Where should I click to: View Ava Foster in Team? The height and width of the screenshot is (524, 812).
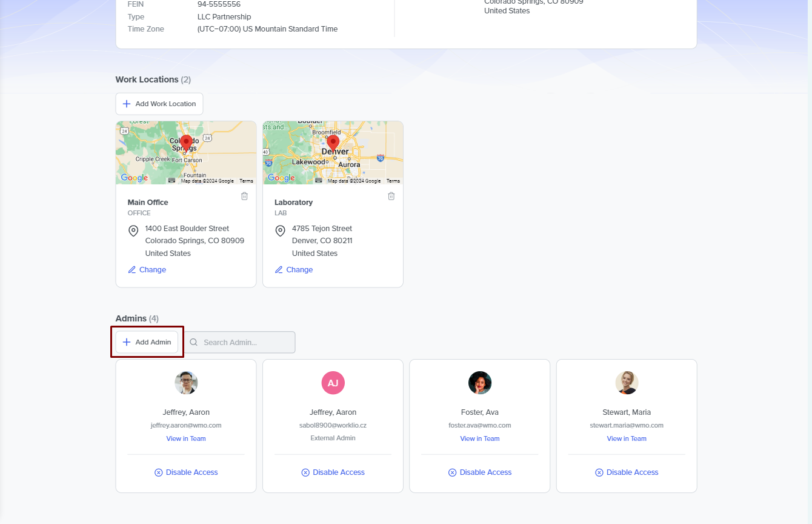point(479,438)
